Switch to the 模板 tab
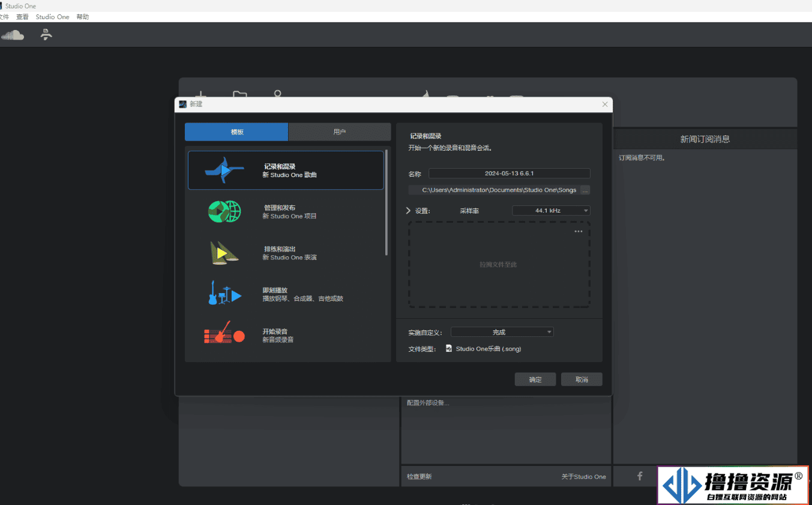The height and width of the screenshot is (505, 812). click(236, 132)
